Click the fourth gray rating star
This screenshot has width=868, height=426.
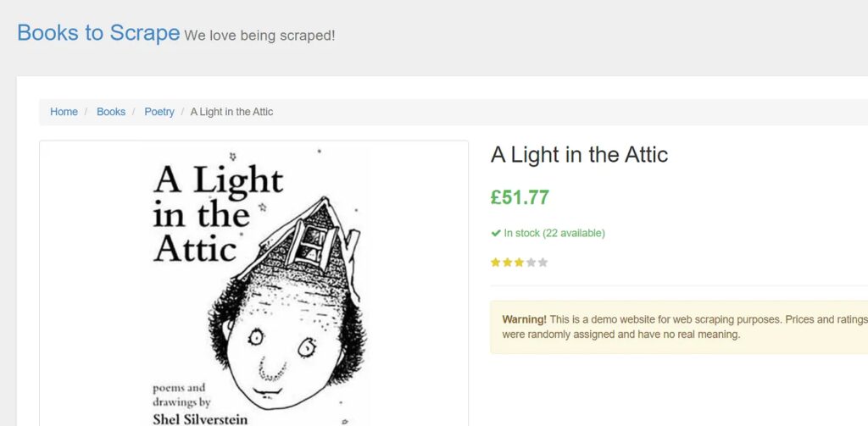(531, 263)
